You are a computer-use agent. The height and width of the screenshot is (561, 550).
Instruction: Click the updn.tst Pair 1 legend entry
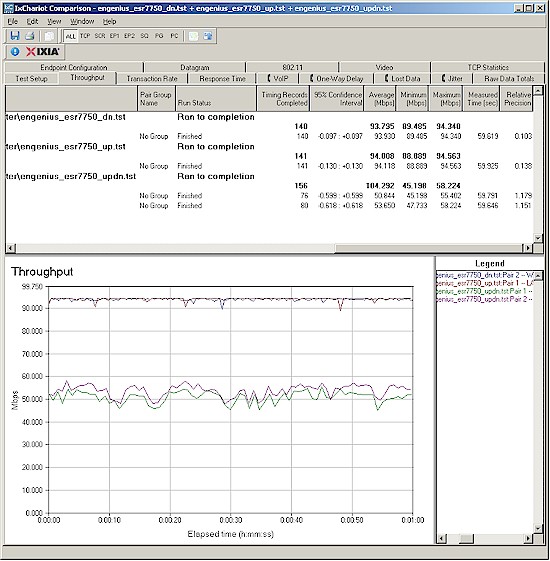point(485,291)
